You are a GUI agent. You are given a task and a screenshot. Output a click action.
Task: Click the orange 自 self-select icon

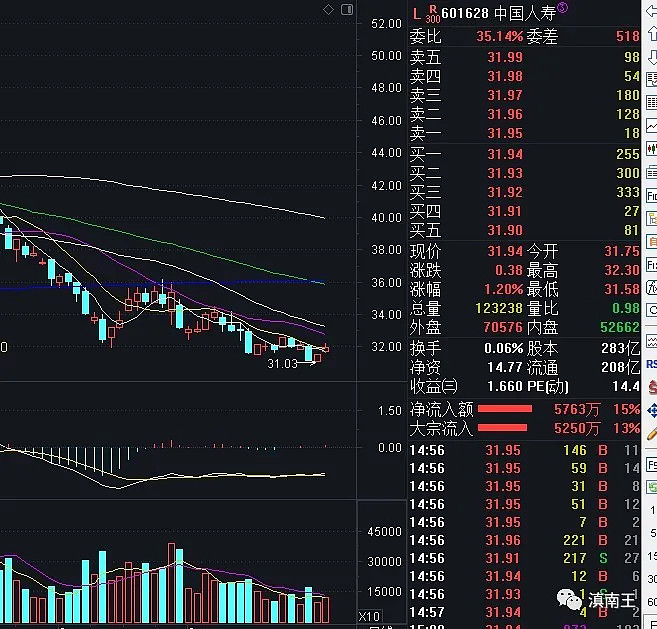point(652,241)
